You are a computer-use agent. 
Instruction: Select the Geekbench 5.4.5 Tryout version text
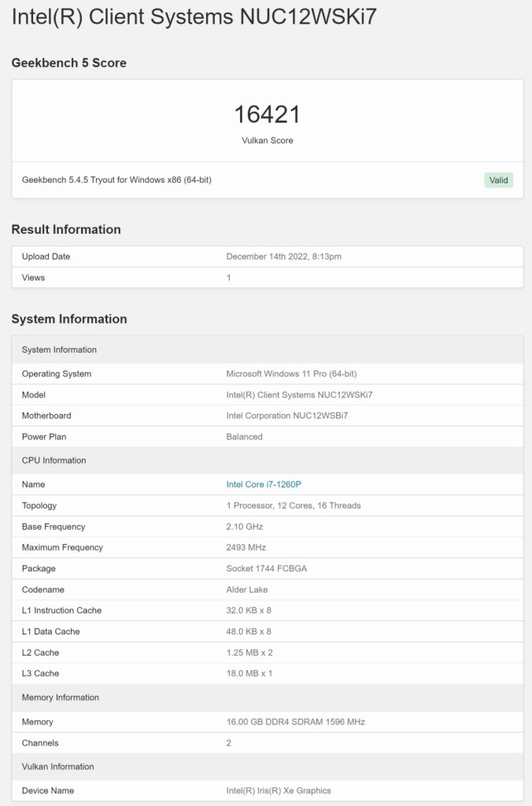116,180
